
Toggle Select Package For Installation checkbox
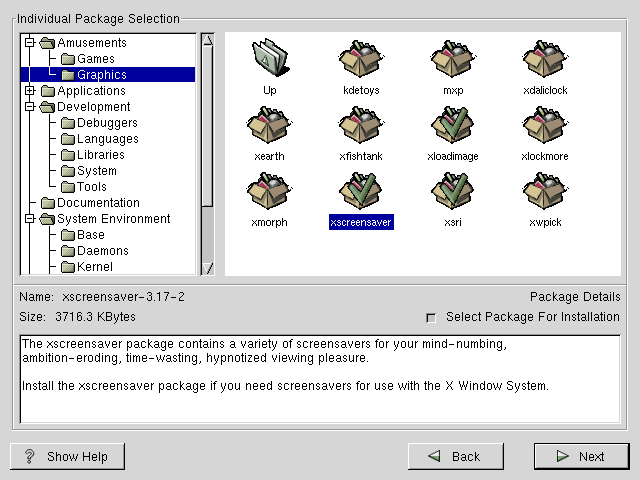tap(431, 318)
